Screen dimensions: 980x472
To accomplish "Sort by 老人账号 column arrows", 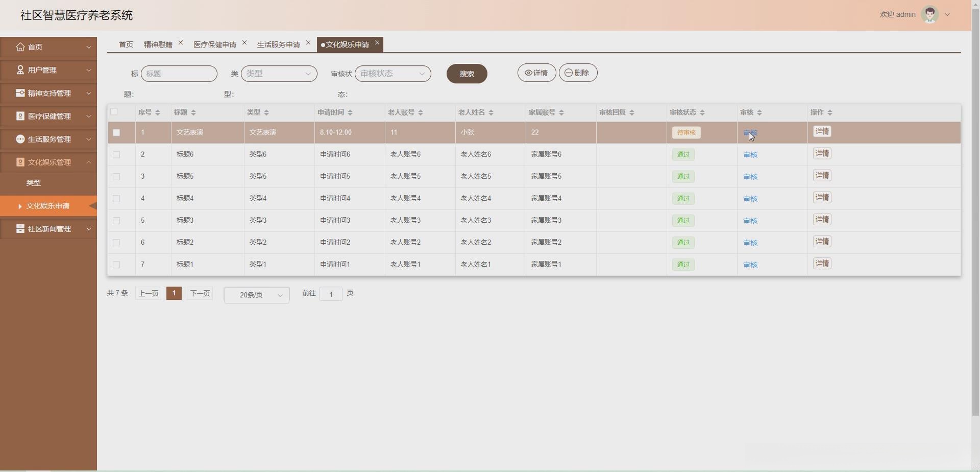I will pyautogui.click(x=421, y=112).
